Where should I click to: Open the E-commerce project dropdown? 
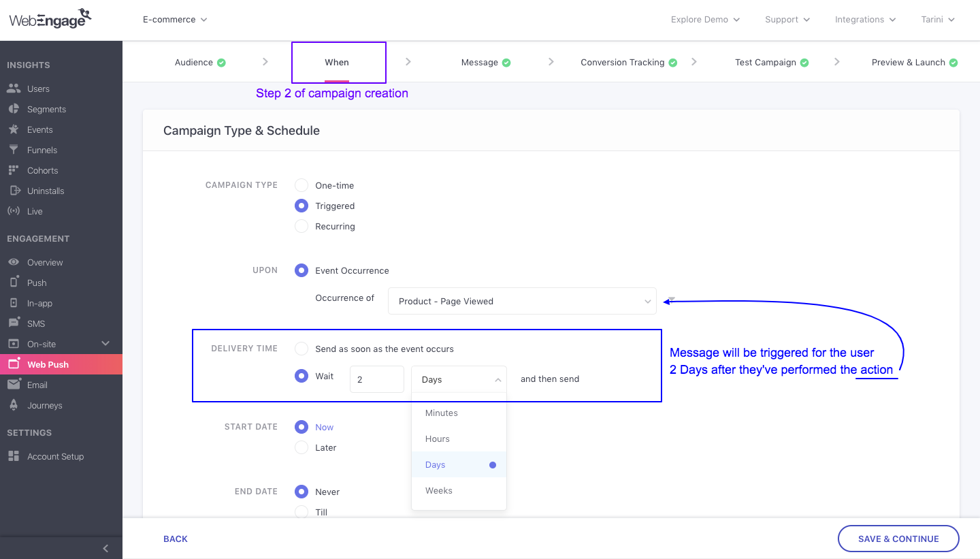[x=175, y=20]
